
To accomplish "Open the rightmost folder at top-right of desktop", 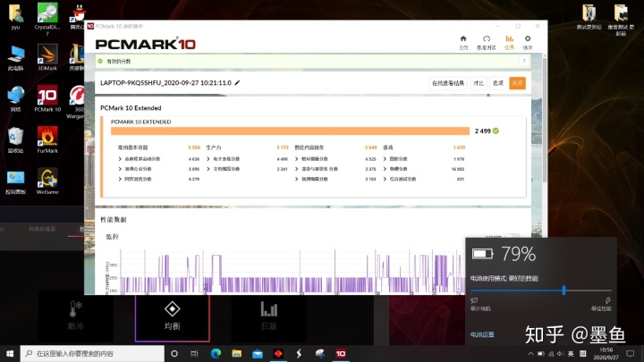I will point(621,20).
